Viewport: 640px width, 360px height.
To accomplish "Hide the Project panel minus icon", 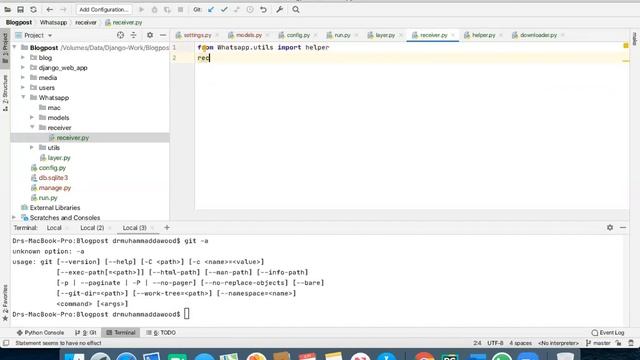I will pyautogui.click(x=163, y=35).
